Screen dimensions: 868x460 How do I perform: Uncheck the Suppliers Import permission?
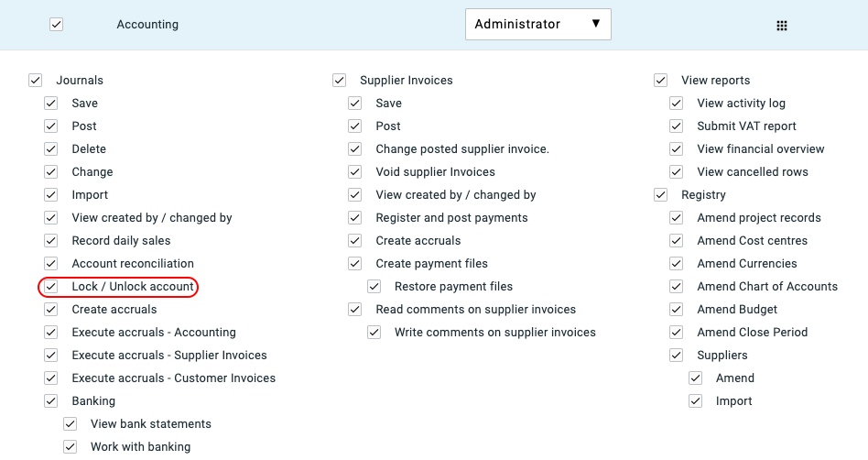click(695, 400)
